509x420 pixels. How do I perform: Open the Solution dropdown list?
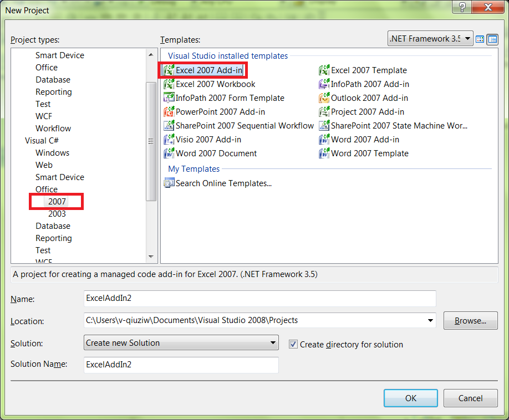coord(272,343)
